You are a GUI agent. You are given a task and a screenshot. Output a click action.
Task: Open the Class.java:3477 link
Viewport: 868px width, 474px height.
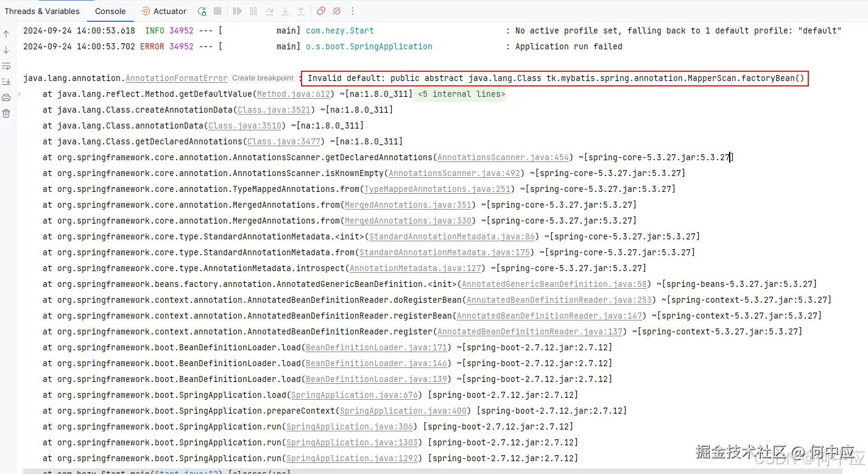(284, 141)
